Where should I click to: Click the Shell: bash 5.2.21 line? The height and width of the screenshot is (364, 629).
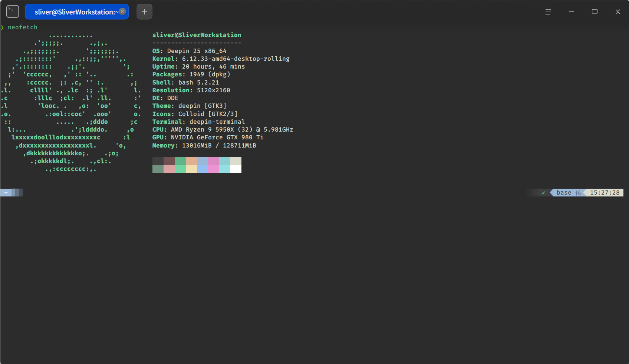[x=186, y=83]
